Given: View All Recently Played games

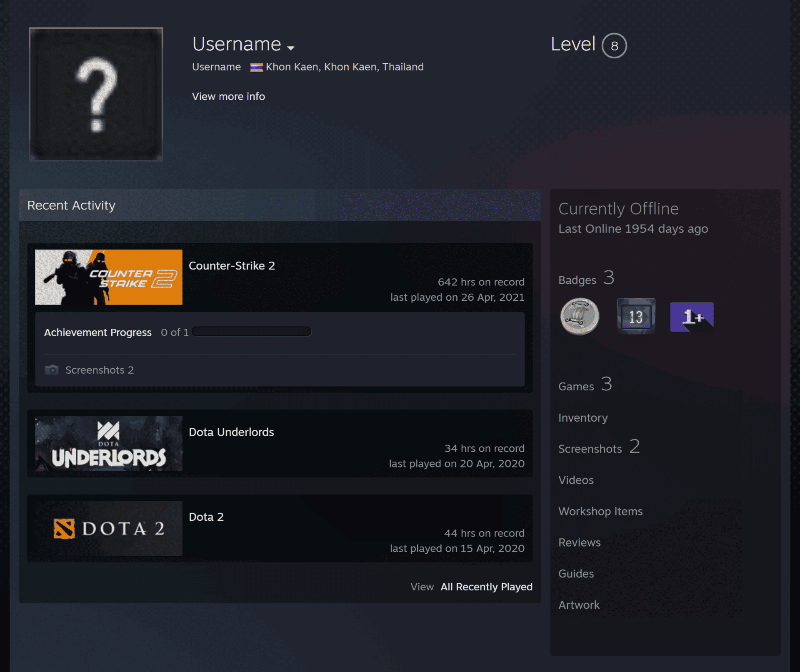Looking at the screenshot, I should click(486, 587).
